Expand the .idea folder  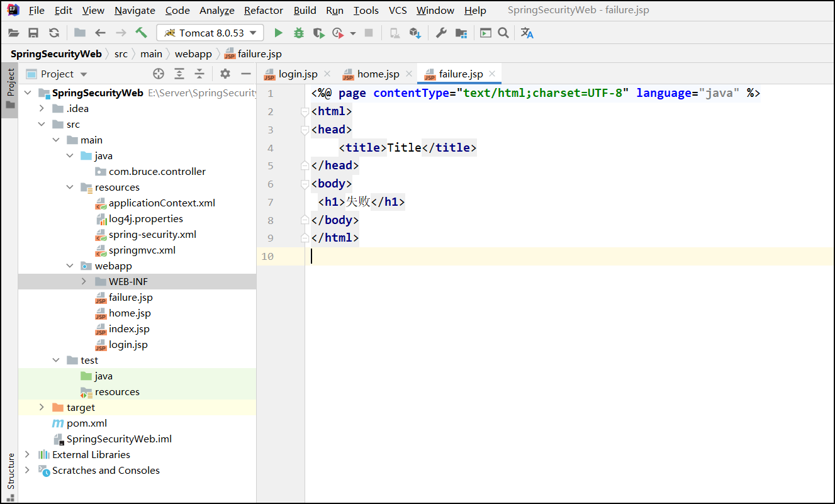click(42, 109)
